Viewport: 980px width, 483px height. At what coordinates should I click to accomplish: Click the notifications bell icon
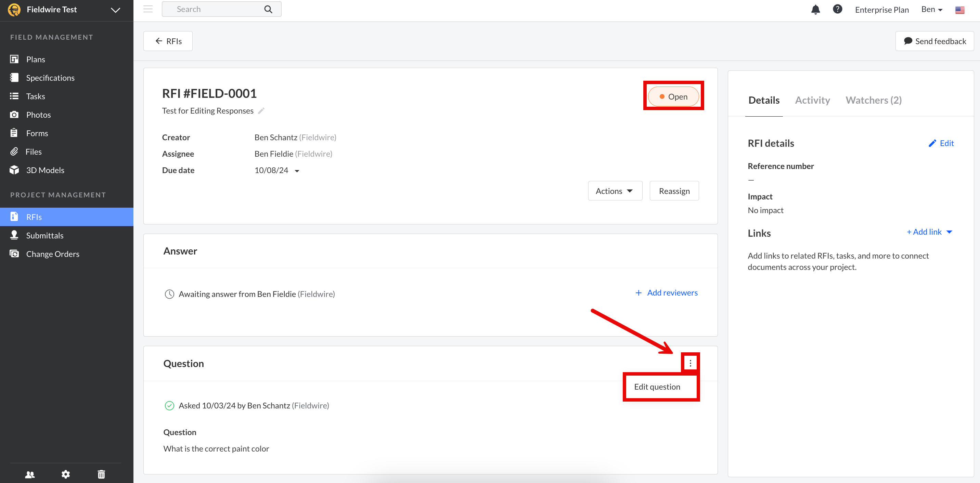[815, 10]
